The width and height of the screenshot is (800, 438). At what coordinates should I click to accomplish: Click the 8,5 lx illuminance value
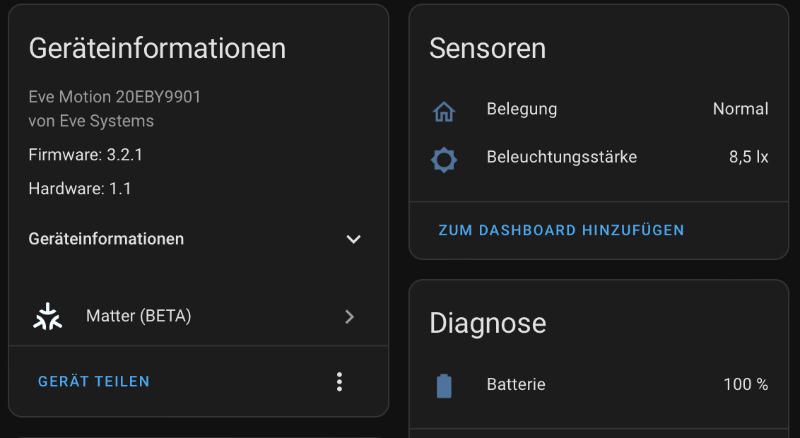click(748, 157)
